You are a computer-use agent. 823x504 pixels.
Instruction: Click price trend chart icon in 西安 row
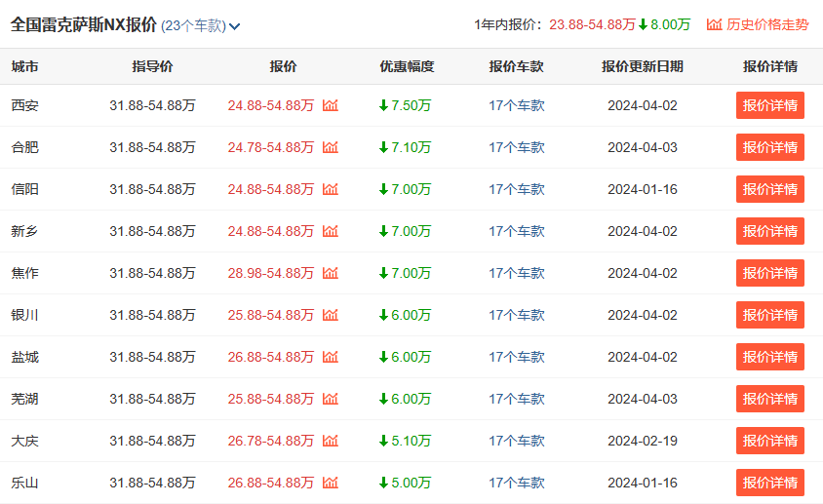(331, 105)
